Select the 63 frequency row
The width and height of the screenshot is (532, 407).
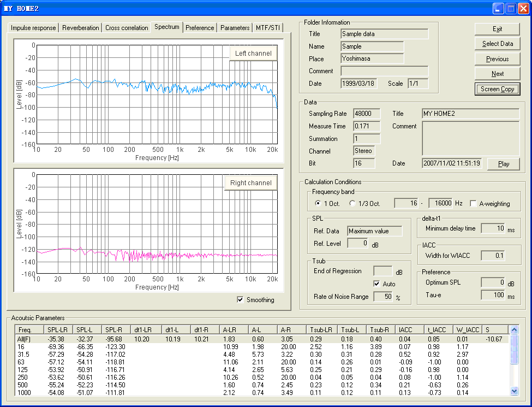262,362
